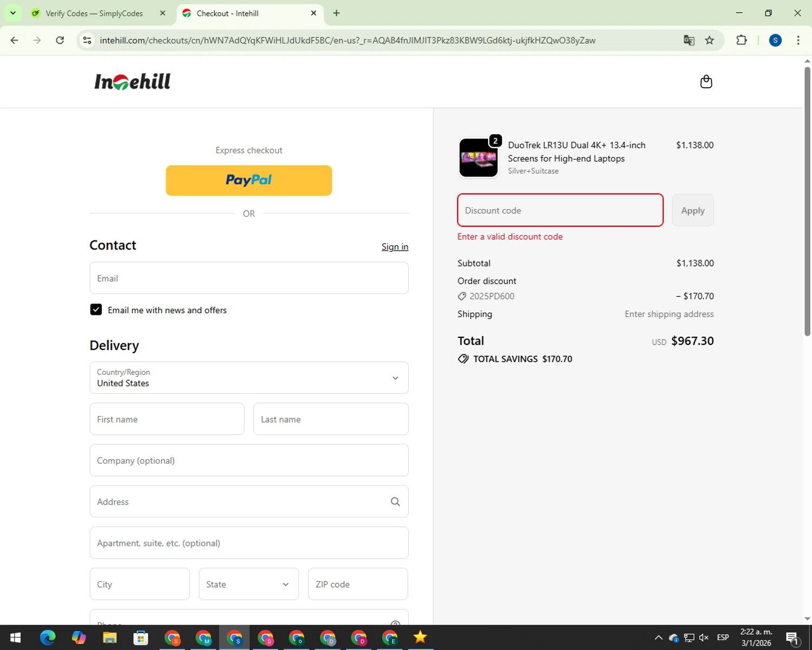Open the Country/Region dropdown
Viewport: 812px width, 650px height.
(249, 378)
